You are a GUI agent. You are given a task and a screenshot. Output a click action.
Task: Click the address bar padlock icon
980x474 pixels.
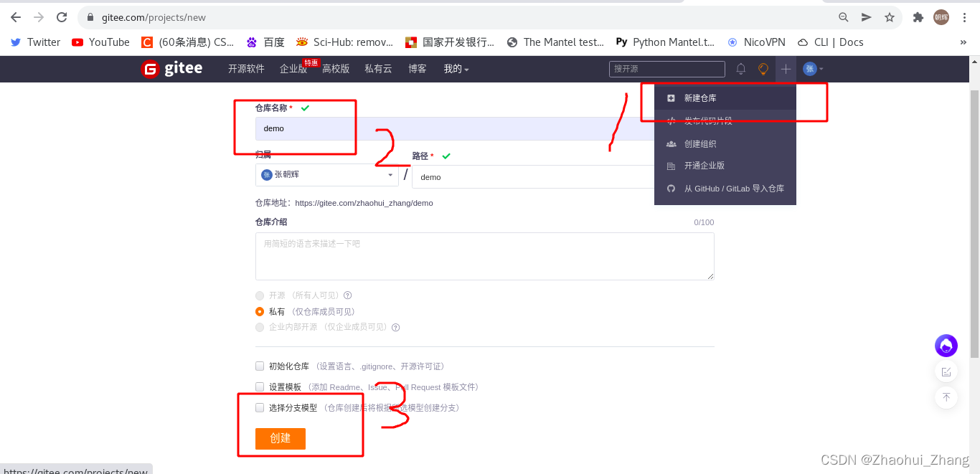click(x=90, y=17)
